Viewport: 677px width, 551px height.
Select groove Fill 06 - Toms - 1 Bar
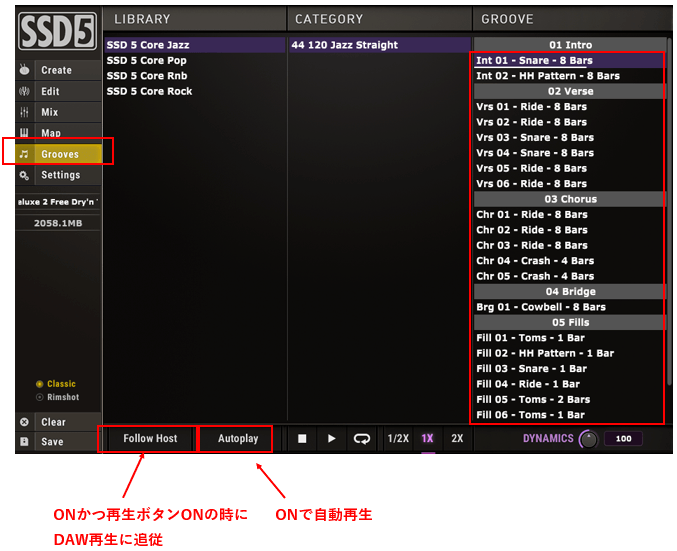[x=570, y=415]
